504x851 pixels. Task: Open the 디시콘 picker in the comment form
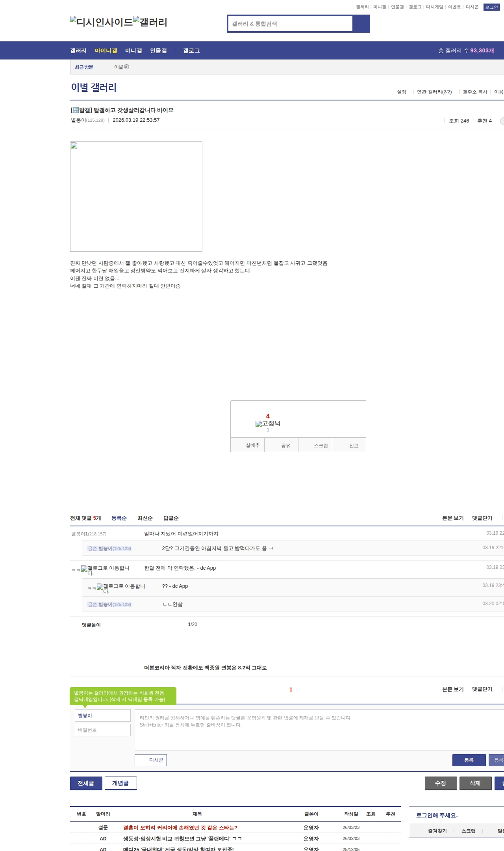click(x=151, y=760)
